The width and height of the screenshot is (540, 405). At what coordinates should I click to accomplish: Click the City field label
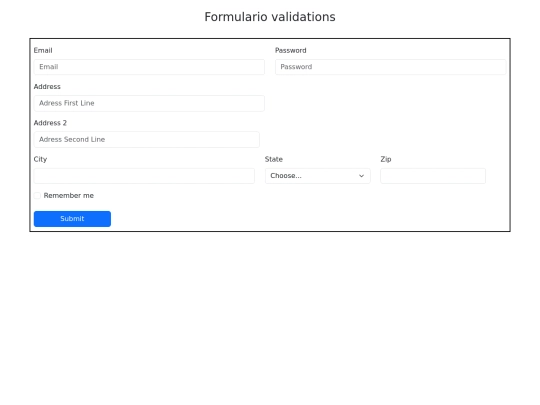40,159
